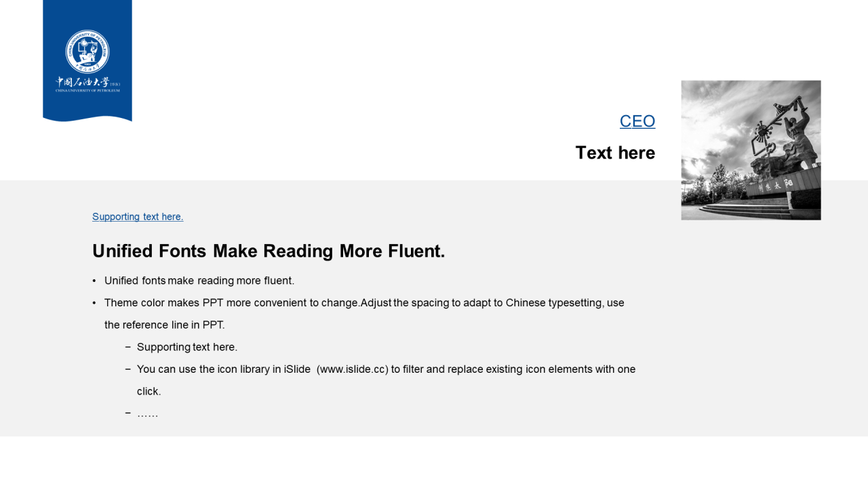Select the ellipsis '……' list item

coord(148,413)
